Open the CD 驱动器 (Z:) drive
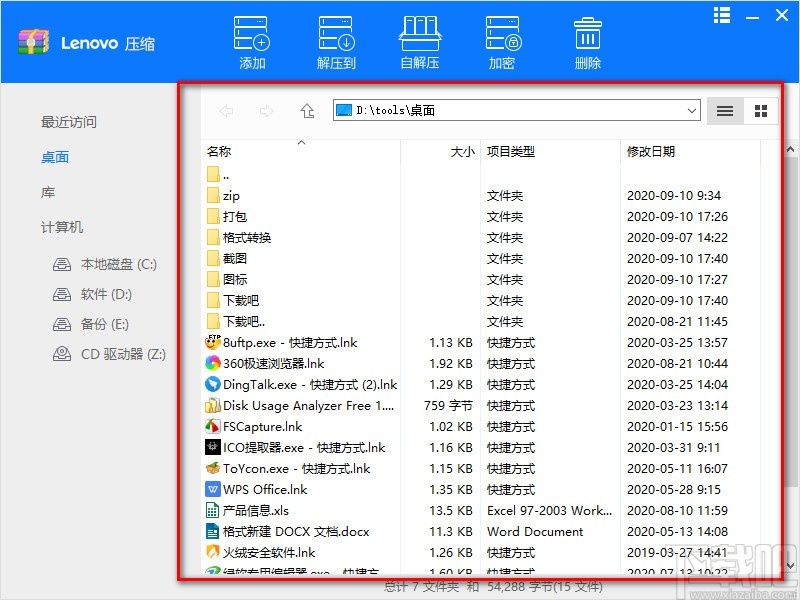 tap(112, 353)
